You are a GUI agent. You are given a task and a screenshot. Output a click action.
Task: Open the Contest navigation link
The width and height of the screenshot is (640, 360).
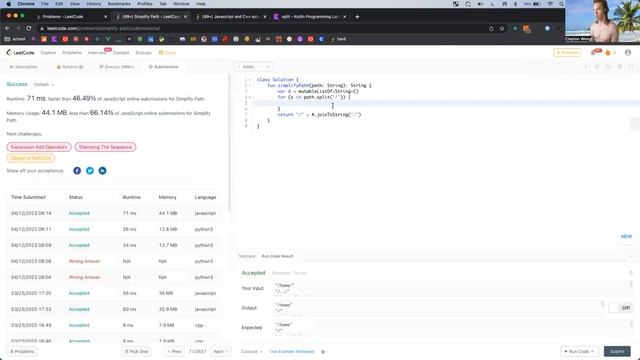click(x=121, y=53)
